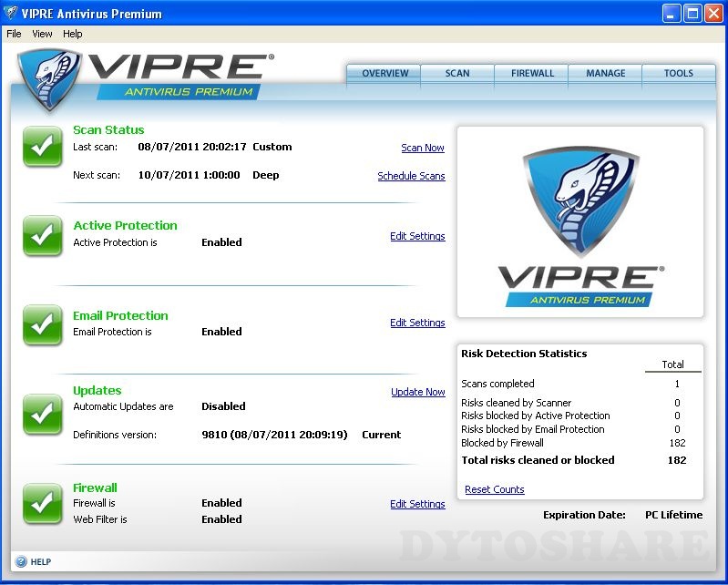This screenshot has height=585, width=728.
Task: Click the HELP label at bottom
Action: [x=41, y=562]
